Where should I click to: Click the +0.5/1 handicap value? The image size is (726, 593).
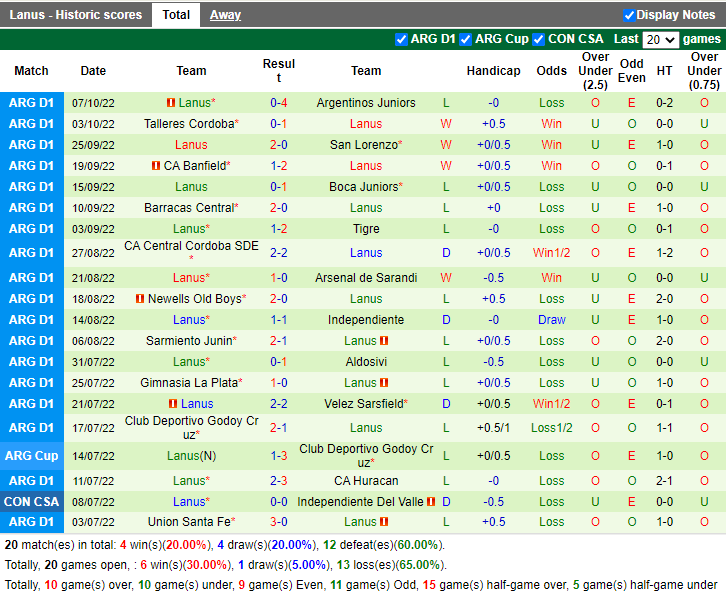[x=494, y=428]
